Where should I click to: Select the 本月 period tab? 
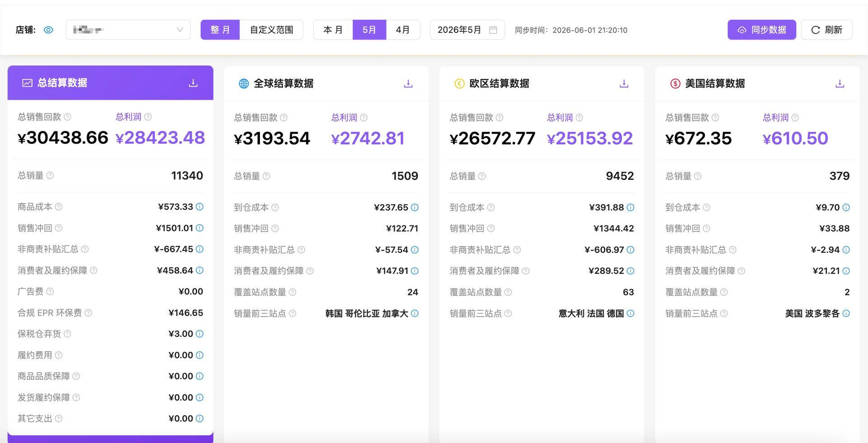(x=333, y=30)
